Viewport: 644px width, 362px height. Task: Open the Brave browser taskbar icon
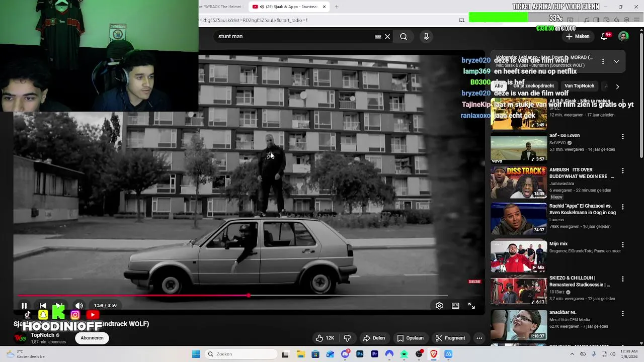(434, 354)
